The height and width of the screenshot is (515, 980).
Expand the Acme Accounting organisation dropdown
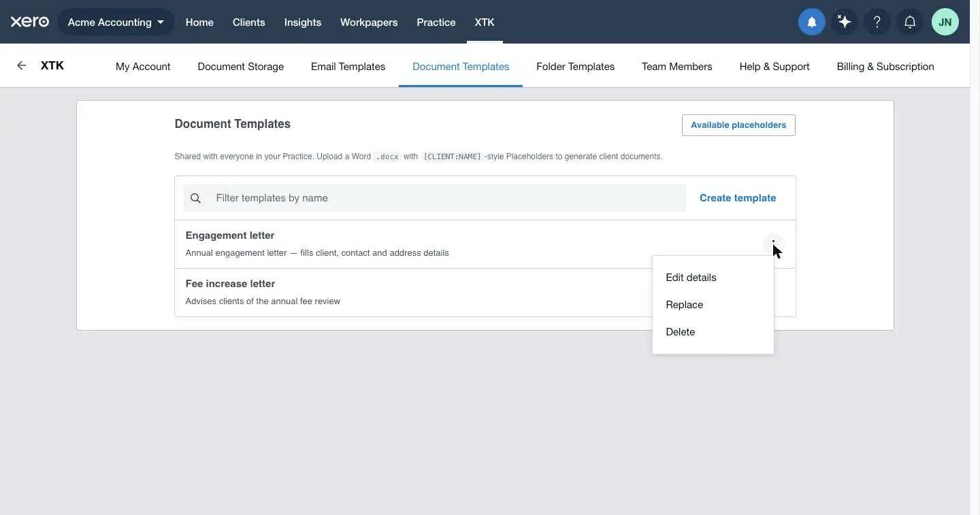click(116, 22)
